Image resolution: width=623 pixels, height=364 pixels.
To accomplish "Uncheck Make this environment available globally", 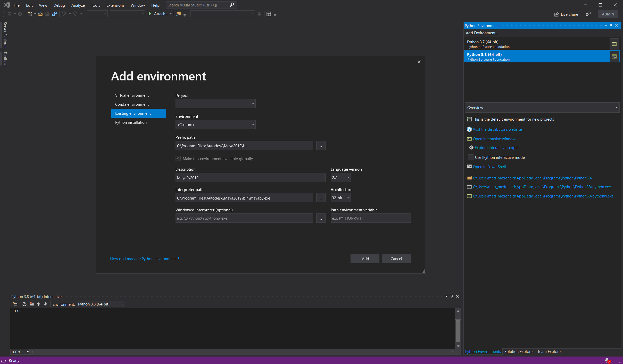I will 178,158.
